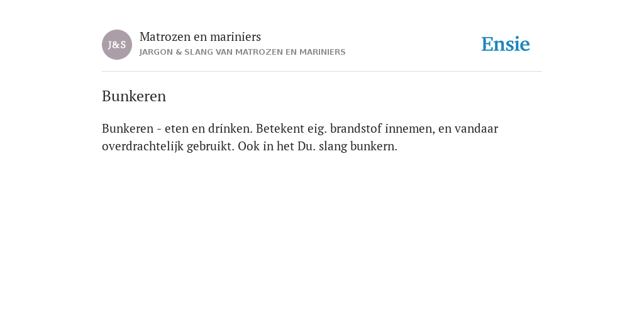Click the word brandstof
Viewport: 644px width, 322px height.
pos(356,128)
